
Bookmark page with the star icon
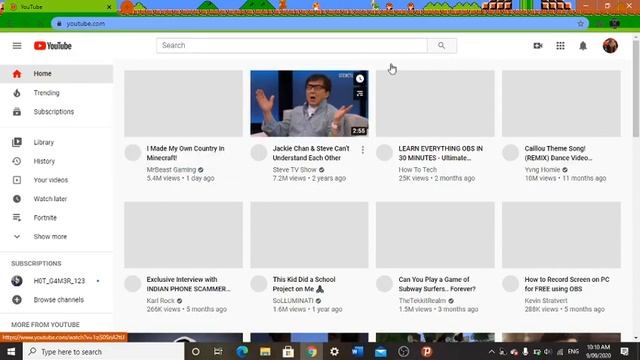580,24
